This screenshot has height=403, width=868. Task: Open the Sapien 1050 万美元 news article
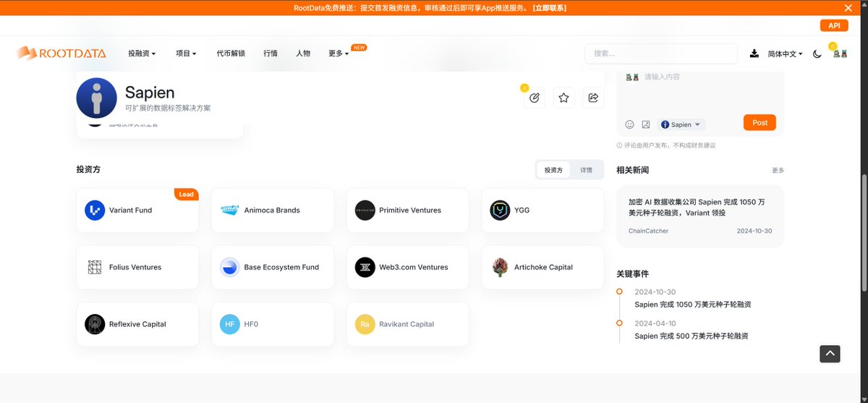[x=697, y=208]
